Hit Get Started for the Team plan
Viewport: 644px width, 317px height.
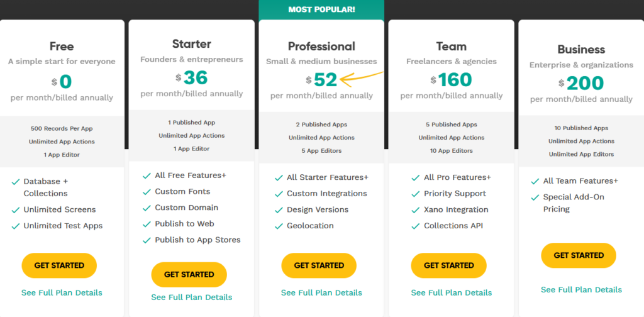[x=448, y=265]
